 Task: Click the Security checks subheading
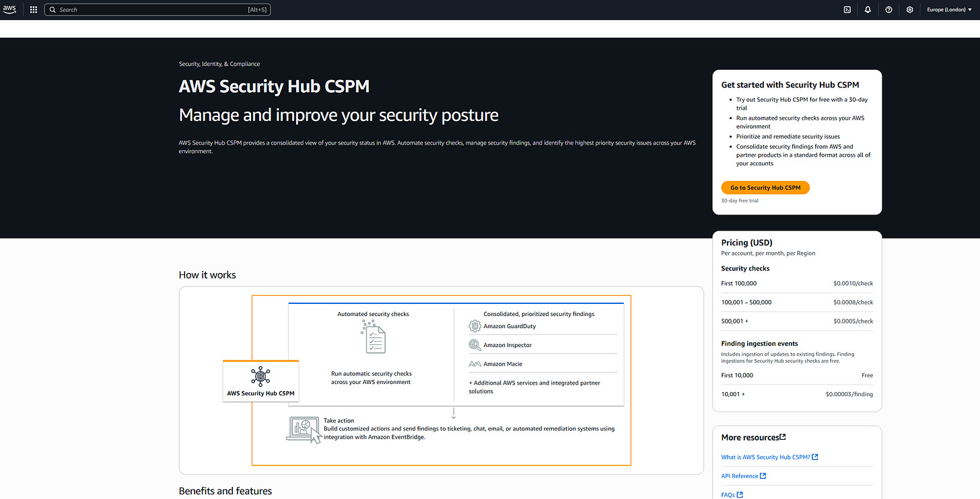point(745,268)
